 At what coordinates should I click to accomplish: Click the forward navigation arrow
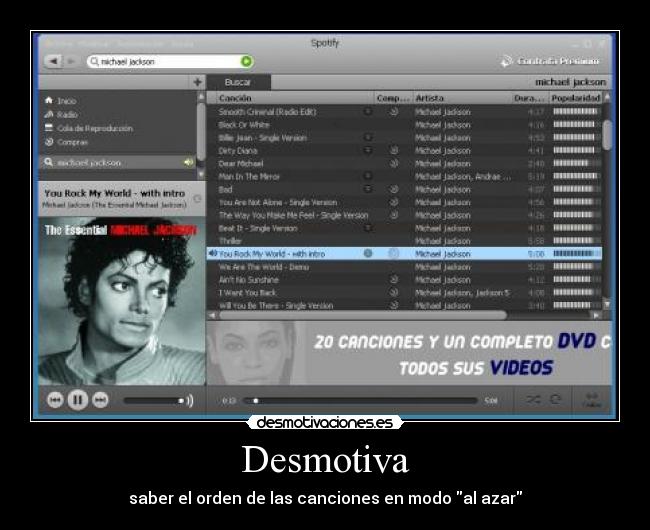click(71, 61)
